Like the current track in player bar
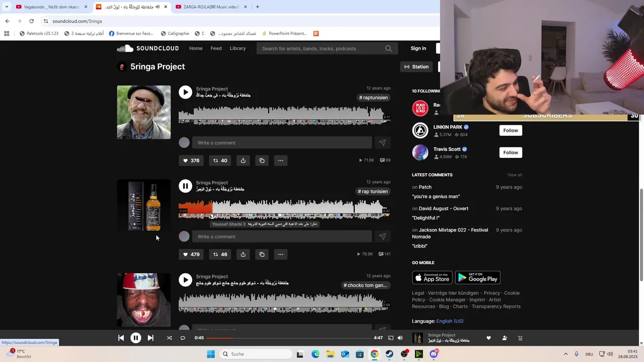 [x=488, y=338]
